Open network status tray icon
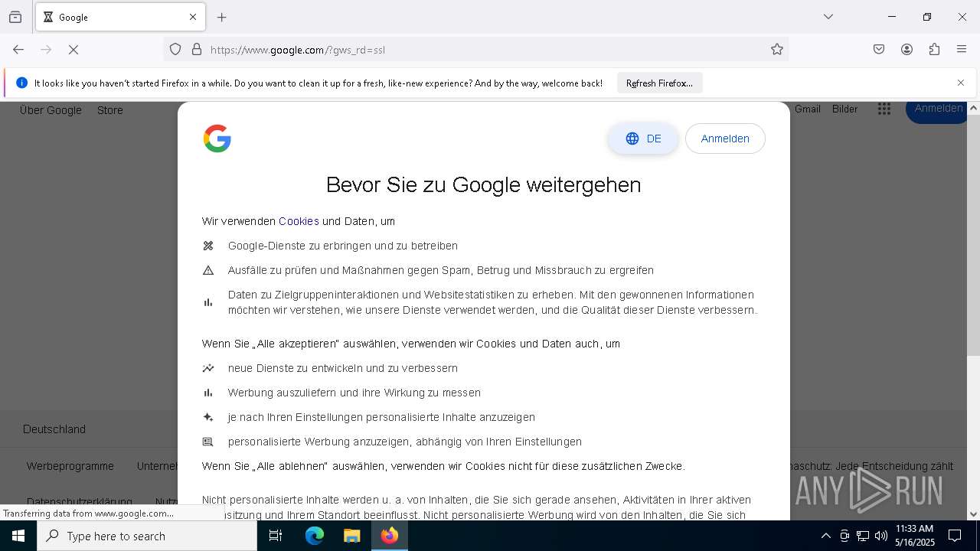This screenshot has width=980, height=551. point(863,536)
